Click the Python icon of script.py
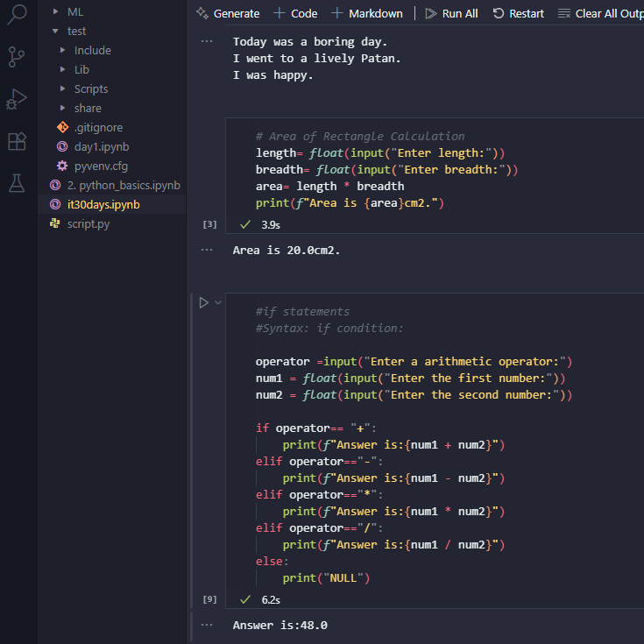Image resolution: width=644 pixels, height=644 pixels. click(54, 223)
